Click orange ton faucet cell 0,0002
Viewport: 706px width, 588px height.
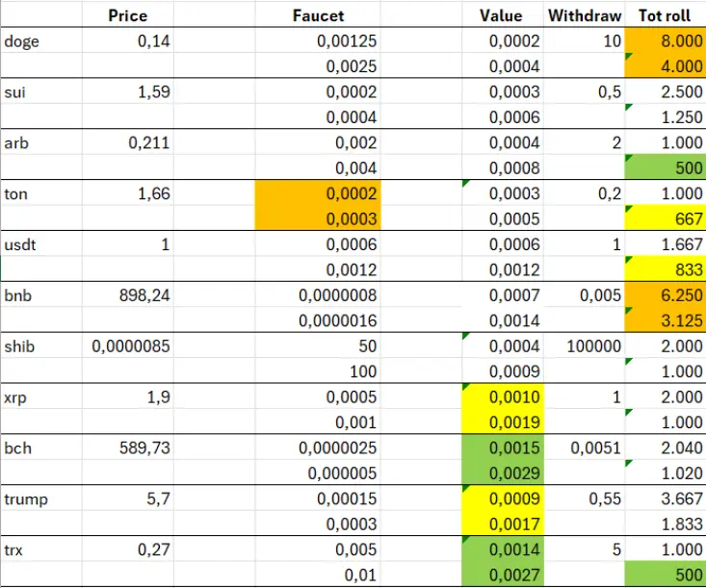point(318,193)
